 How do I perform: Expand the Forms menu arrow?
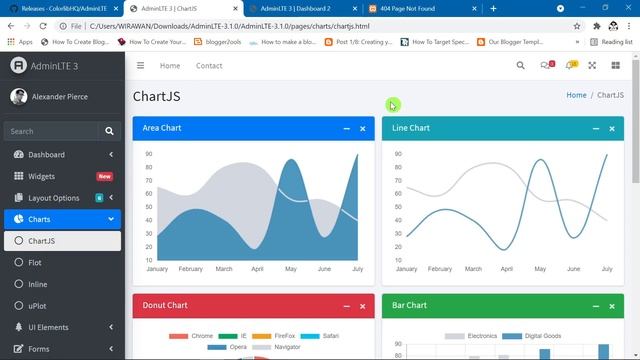click(x=111, y=349)
